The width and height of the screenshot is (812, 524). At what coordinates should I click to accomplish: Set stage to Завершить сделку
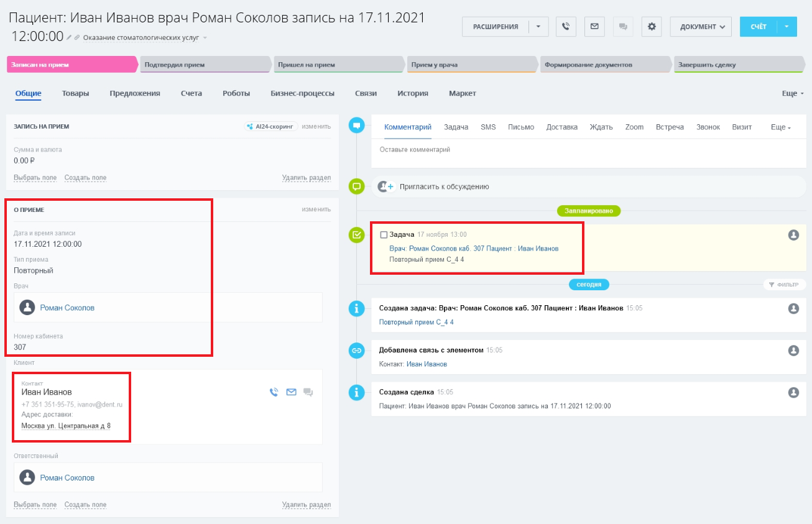(739, 65)
